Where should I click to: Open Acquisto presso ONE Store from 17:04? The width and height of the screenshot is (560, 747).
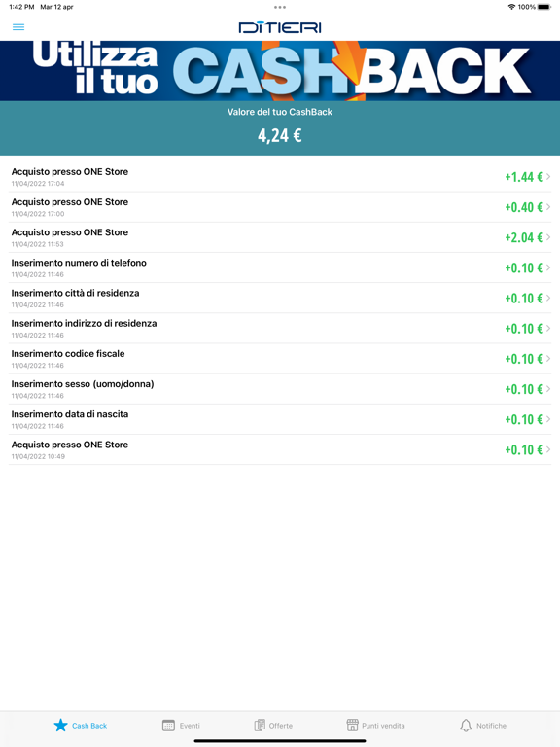click(x=280, y=177)
